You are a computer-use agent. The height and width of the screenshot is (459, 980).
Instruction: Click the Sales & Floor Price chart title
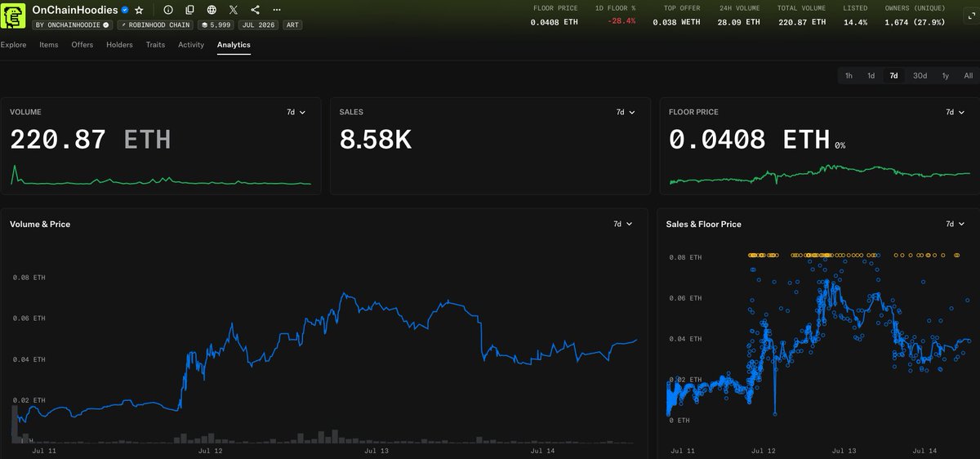pyautogui.click(x=704, y=224)
